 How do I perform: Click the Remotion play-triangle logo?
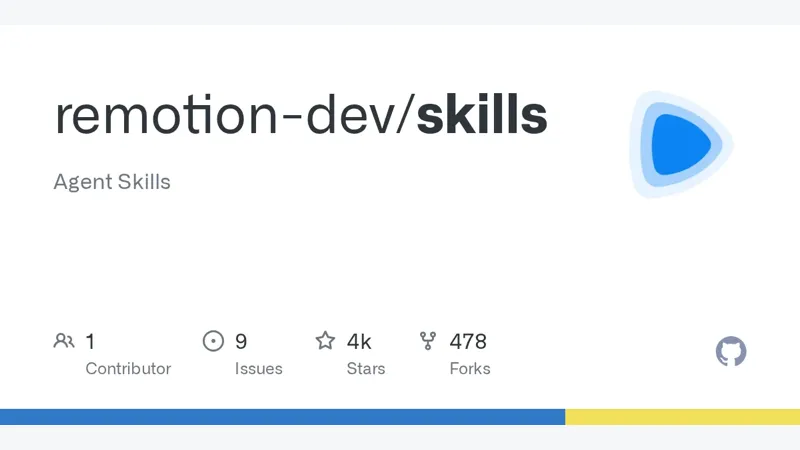tap(682, 144)
